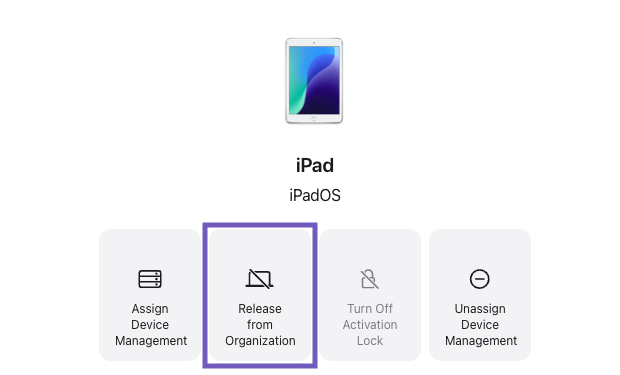Click the Assign Device Management server icon
The width and height of the screenshot is (620, 375).
(x=150, y=279)
